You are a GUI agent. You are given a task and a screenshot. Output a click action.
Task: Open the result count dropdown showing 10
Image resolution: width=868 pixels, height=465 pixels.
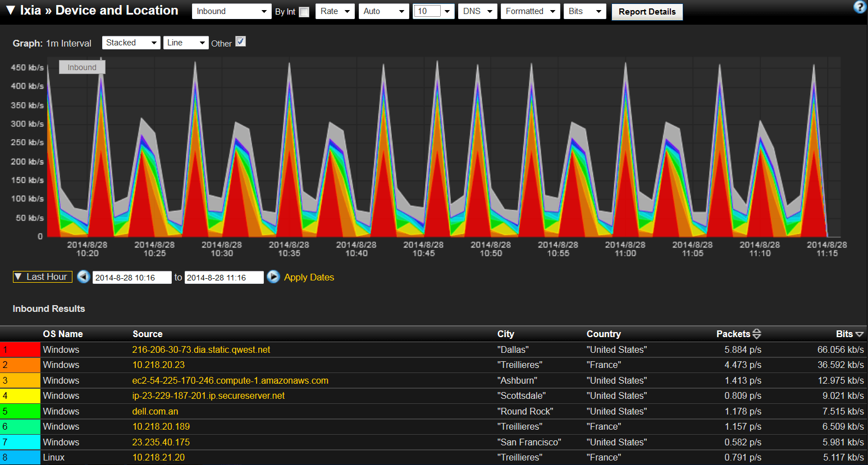[x=433, y=11]
